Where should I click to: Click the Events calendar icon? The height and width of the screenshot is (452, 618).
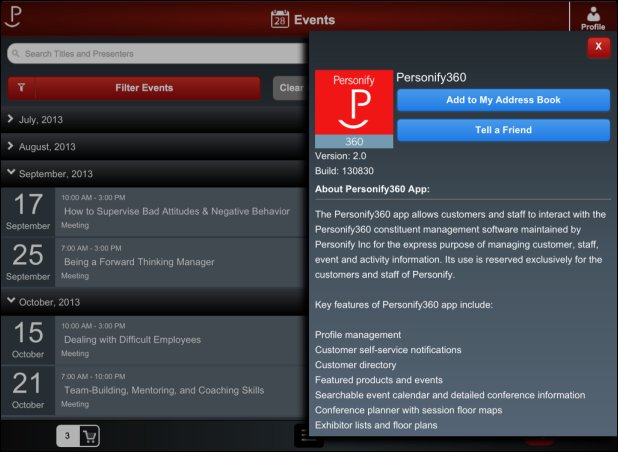(x=280, y=19)
